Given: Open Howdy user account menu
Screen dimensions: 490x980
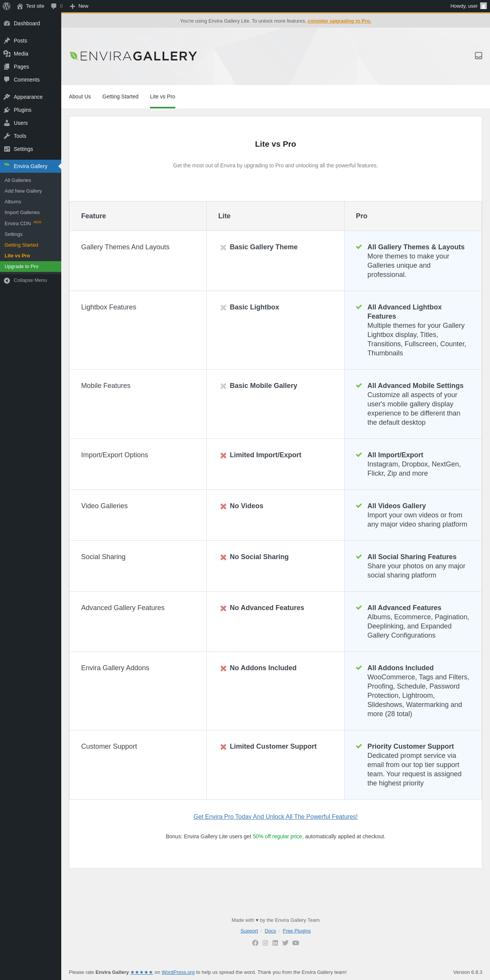Looking at the screenshot, I should point(468,6).
